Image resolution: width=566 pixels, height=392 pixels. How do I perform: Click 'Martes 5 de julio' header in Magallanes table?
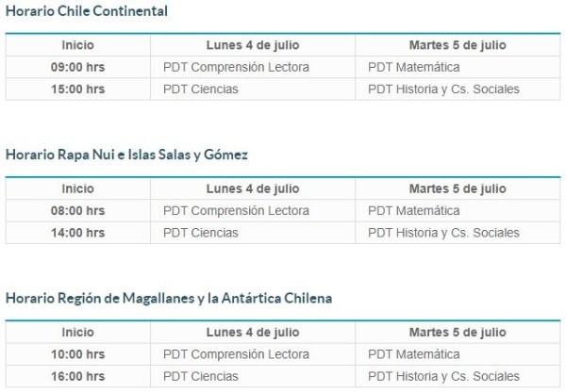coord(458,333)
